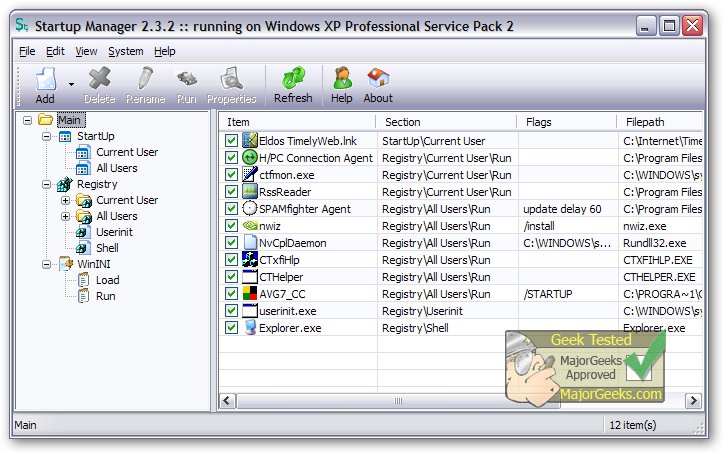Select Current User under StartUp
Screen dimensions: 723x453
click(x=127, y=152)
